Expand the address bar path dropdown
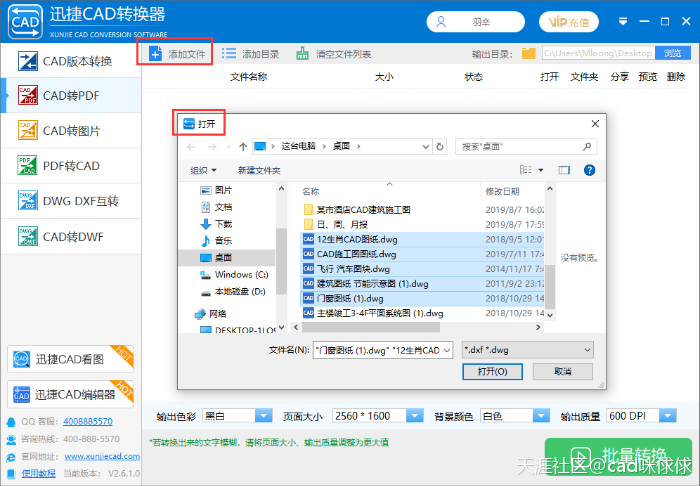The width and height of the screenshot is (700, 486). (425, 146)
